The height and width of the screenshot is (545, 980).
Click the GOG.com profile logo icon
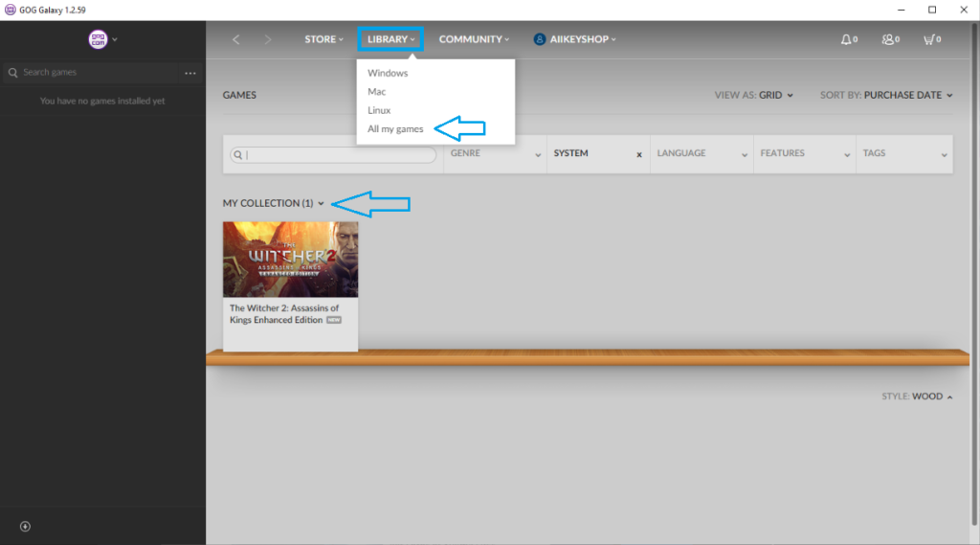98,39
